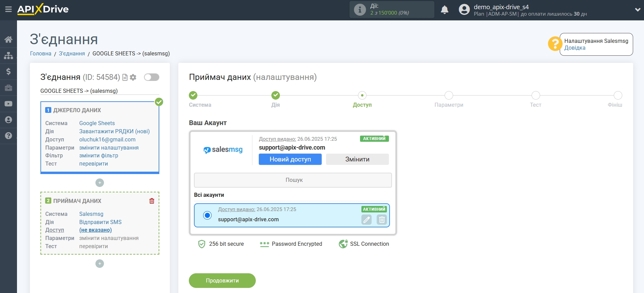This screenshot has width=644, height=293.
Task: Open Відправити SMS action link
Action: [x=101, y=222]
